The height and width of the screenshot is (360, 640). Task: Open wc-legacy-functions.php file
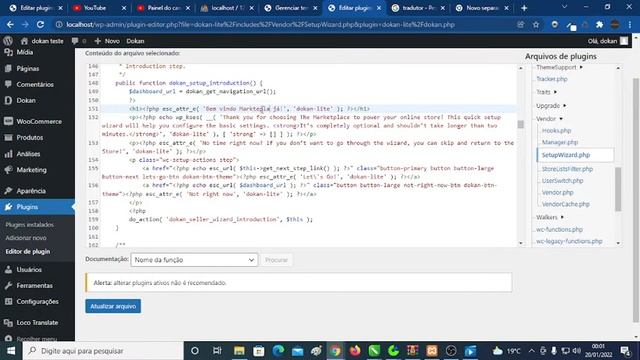click(569, 241)
